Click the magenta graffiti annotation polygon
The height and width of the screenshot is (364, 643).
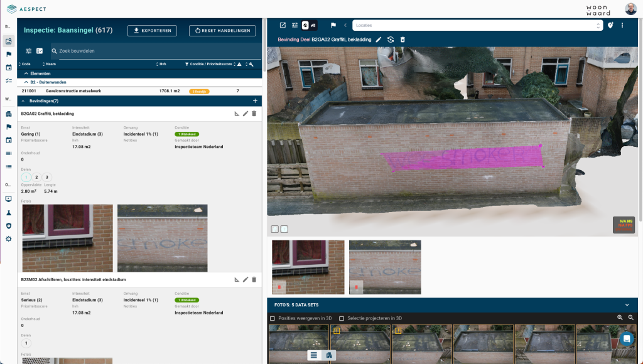tap(463, 158)
